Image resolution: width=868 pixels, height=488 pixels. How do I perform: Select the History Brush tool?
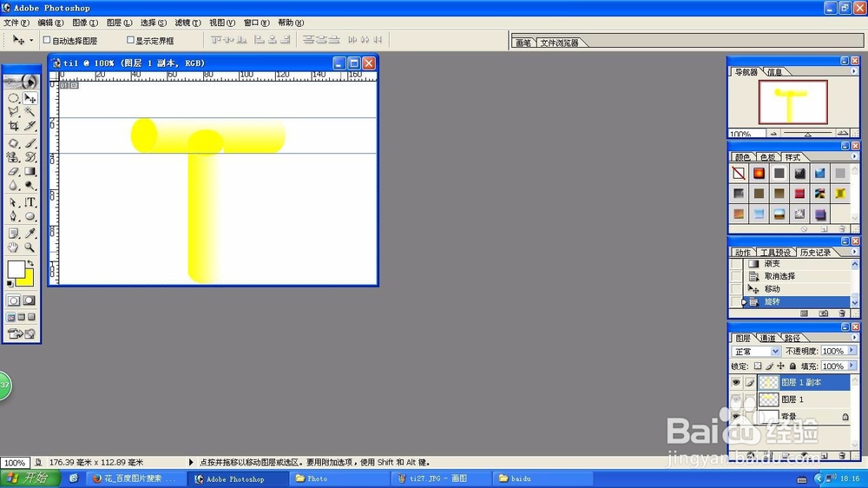[30, 157]
